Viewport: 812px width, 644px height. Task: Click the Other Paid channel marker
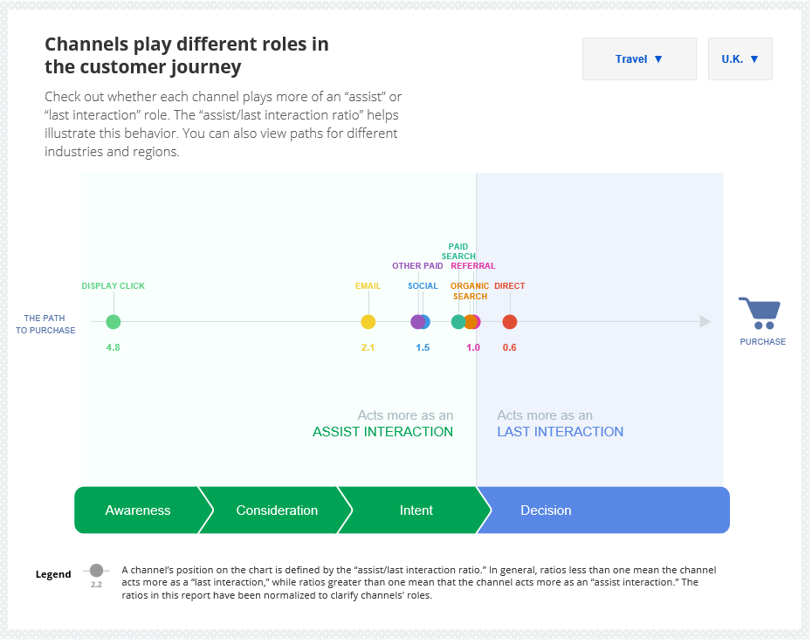coord(418,321)
